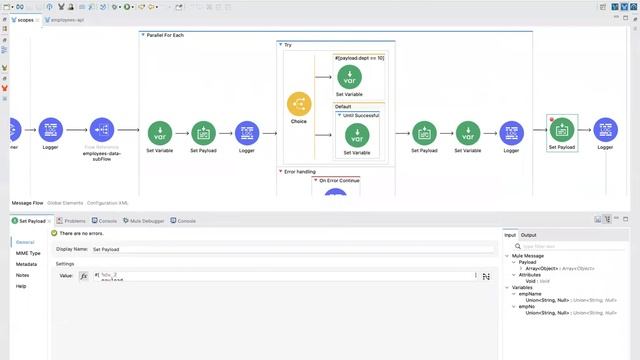Open the Message Flow tab
This screenshot has height=360, width=640.
pyautogui.click(x=27, y=203)
